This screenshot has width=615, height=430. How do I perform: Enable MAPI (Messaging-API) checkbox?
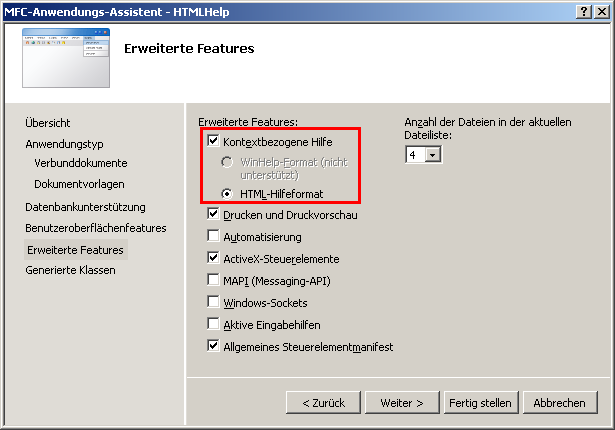[x=213, y=280]
